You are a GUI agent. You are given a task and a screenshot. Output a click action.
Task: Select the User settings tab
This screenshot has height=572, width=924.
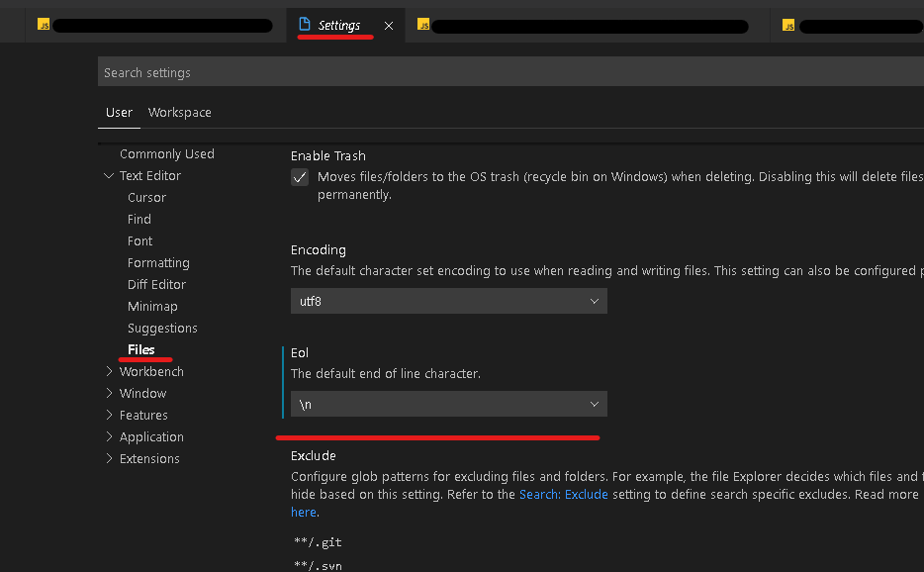[x=119, y=113]
